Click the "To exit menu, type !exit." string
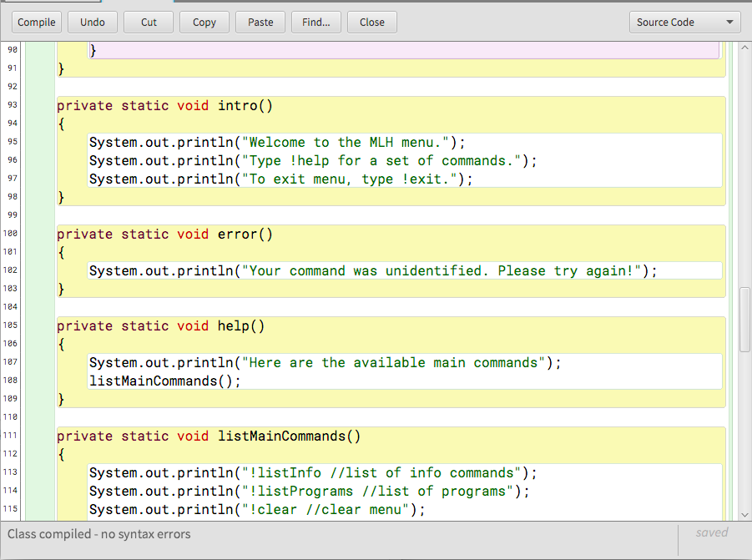The image size is (752, 560). (350, 179)
